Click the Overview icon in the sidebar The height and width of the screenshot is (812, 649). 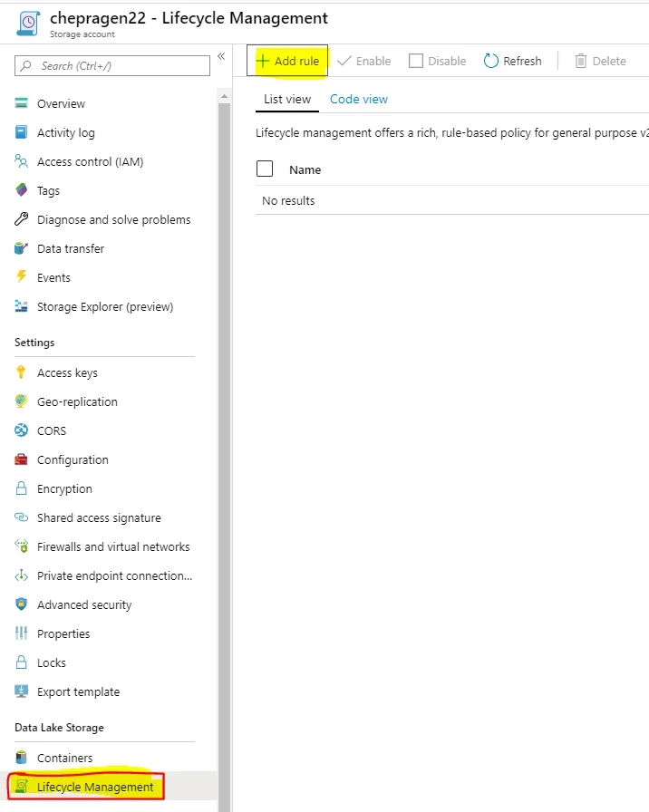click(x=21, y=103)
